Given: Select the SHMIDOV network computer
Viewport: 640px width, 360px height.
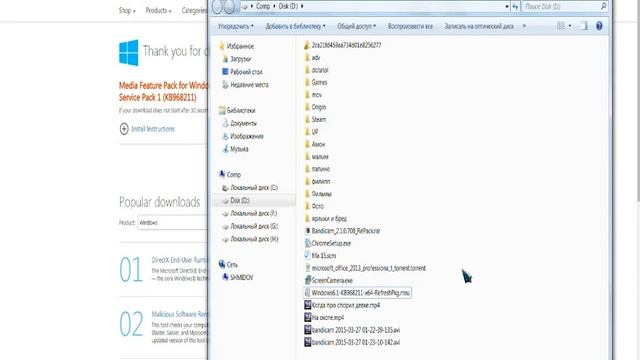Looking at the screenshot, I should coord(241,278).
